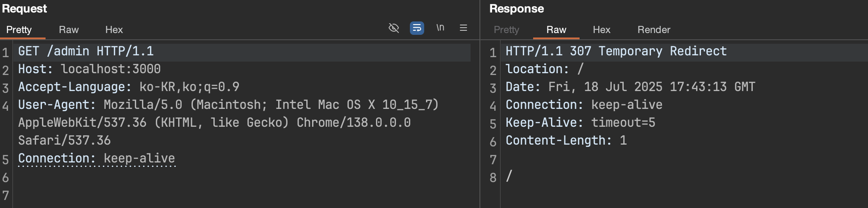Toggle the line wrap icon
Image resolution: width=868 pixels, height=208 pixels.
pos(417,28)
